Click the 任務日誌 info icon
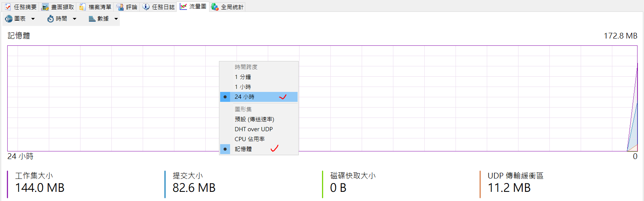Screen dimensions: 644x201 146,7
